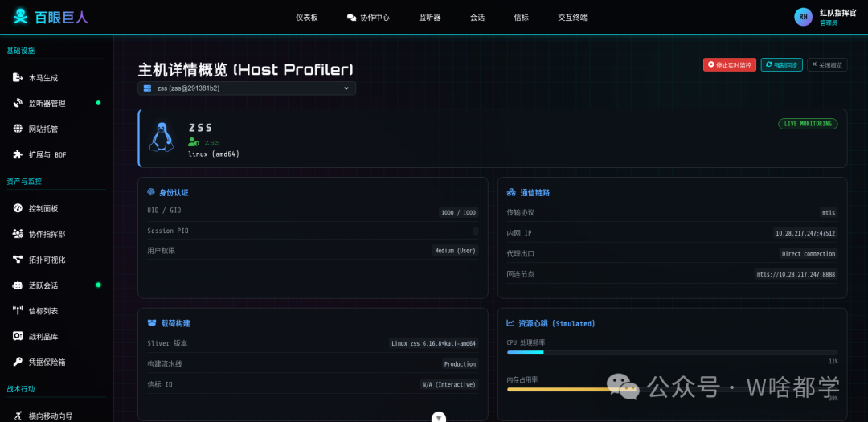Screen dimensions: 868x422
Task: Click the LIVE MONITORING badge
Action: 808,124
